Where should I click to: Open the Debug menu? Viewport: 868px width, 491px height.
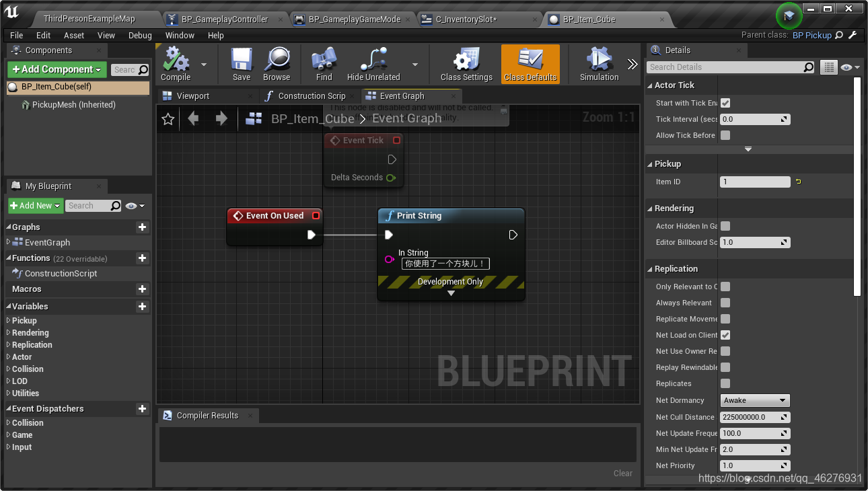point(140,35)
